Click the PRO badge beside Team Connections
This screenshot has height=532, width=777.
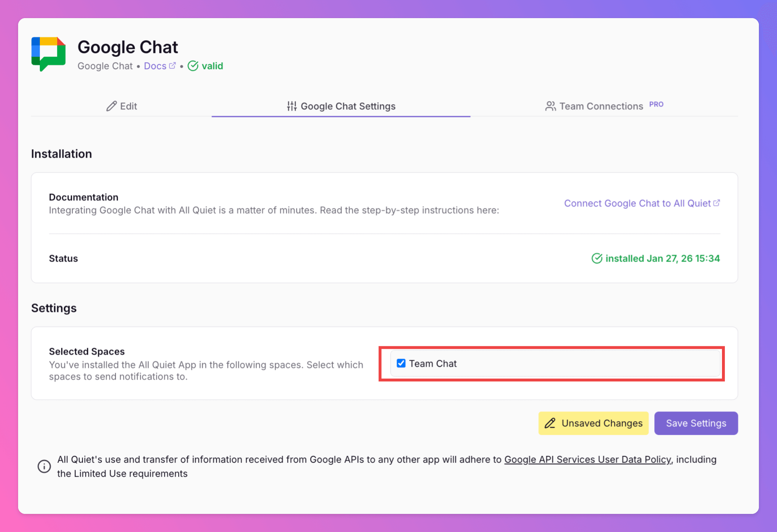coord(656,104)
